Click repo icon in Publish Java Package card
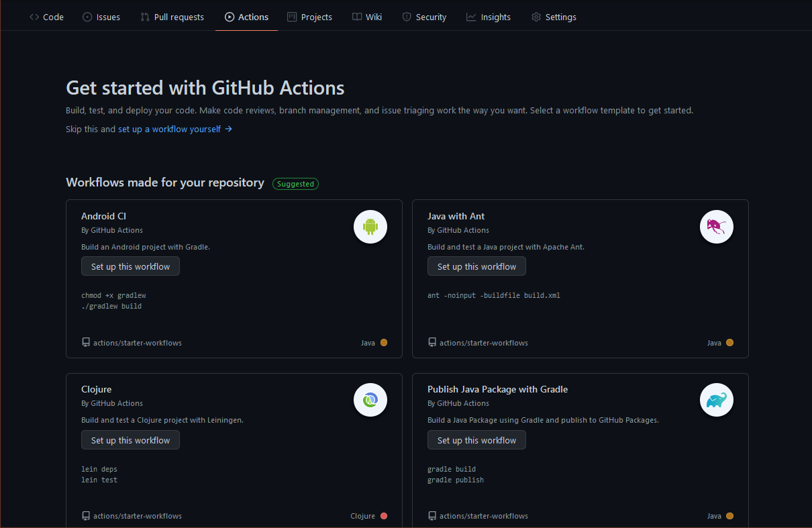The width and height of the screenshot is (812, 528). (432, 516)
